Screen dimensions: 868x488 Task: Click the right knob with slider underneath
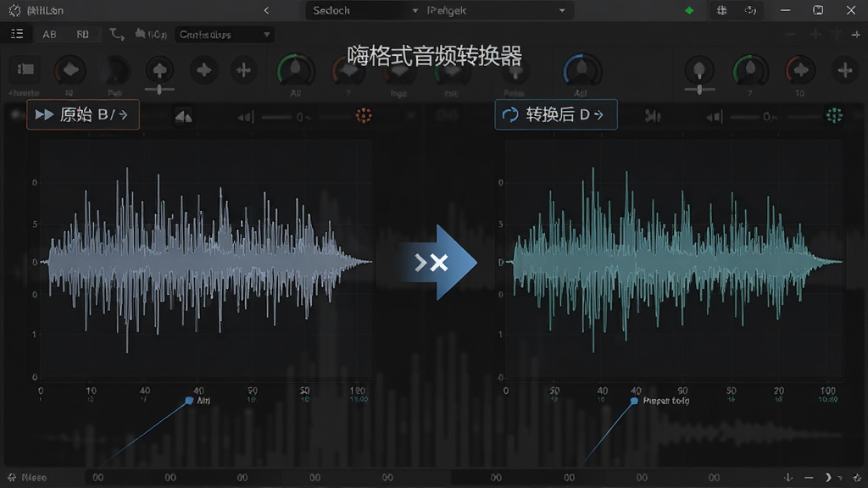699,70
